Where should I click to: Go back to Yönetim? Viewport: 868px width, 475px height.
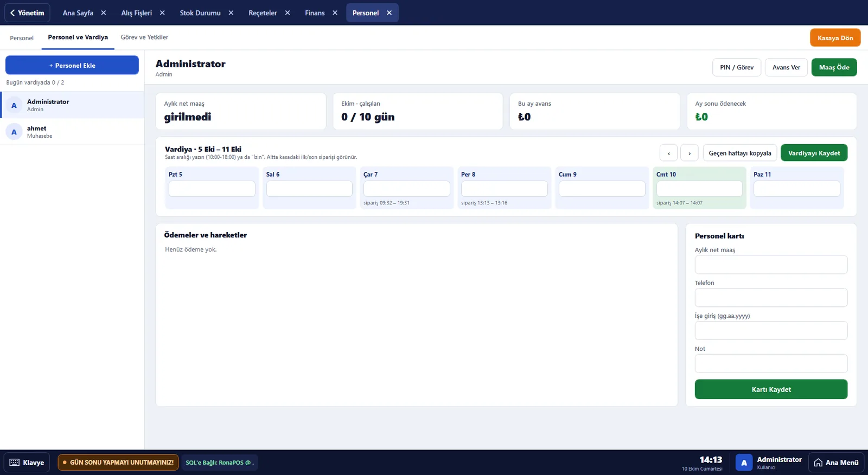tap(27, 13)
